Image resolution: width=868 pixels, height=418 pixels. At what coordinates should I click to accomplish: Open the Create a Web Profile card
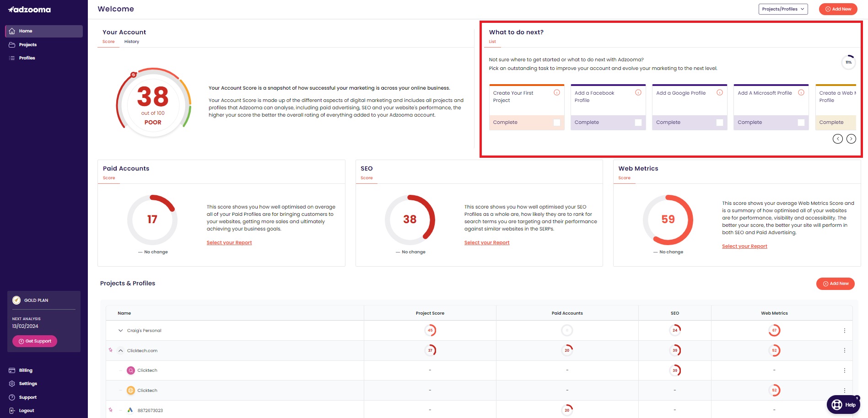point(836,107)
